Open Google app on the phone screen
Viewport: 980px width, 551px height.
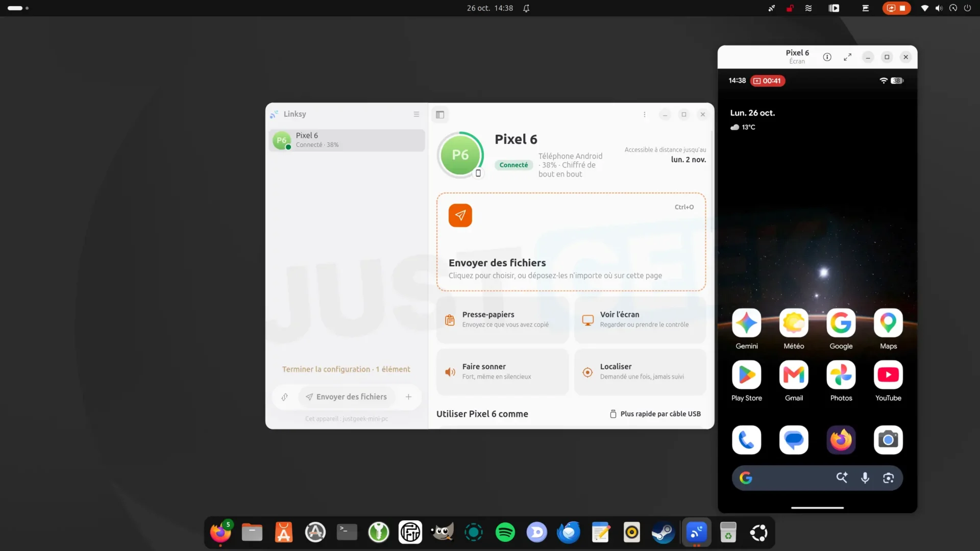[841, 329]
